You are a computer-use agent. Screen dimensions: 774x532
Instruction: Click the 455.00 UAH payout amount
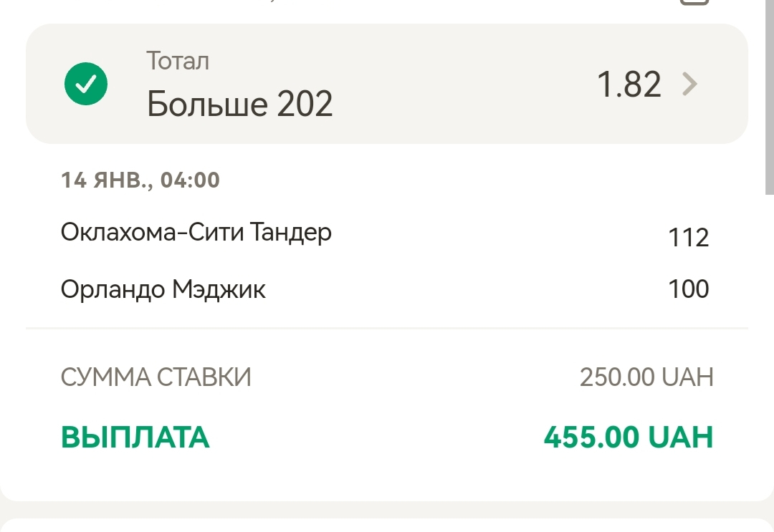tap(628, 437)
